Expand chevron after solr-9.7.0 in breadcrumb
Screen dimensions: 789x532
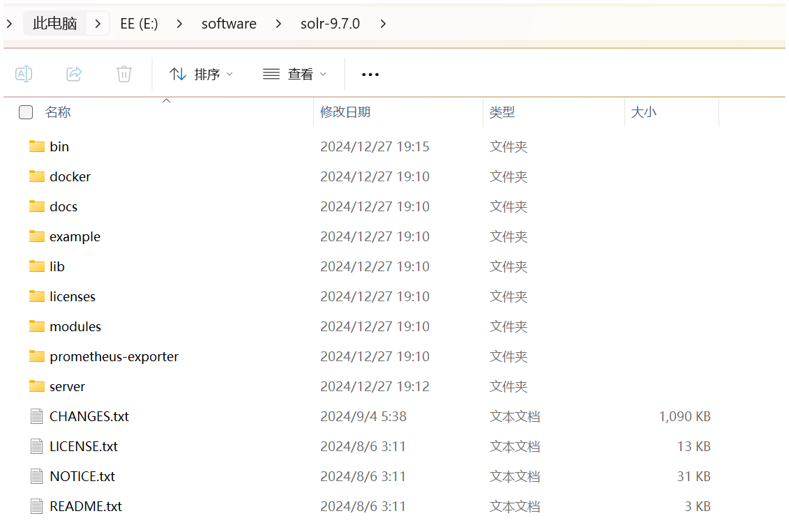383,24
